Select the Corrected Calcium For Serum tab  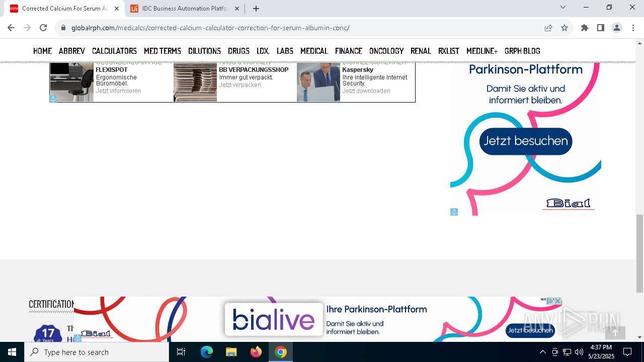pos(64,9)
